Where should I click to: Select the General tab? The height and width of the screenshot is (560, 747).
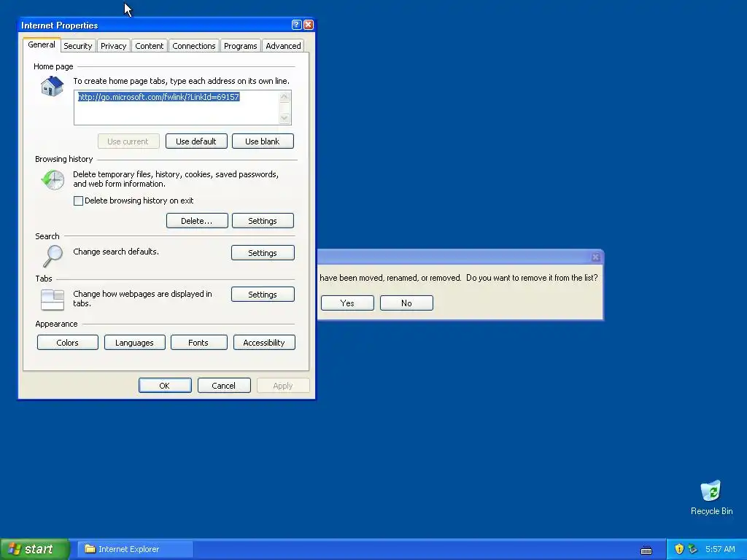(42, 44)
